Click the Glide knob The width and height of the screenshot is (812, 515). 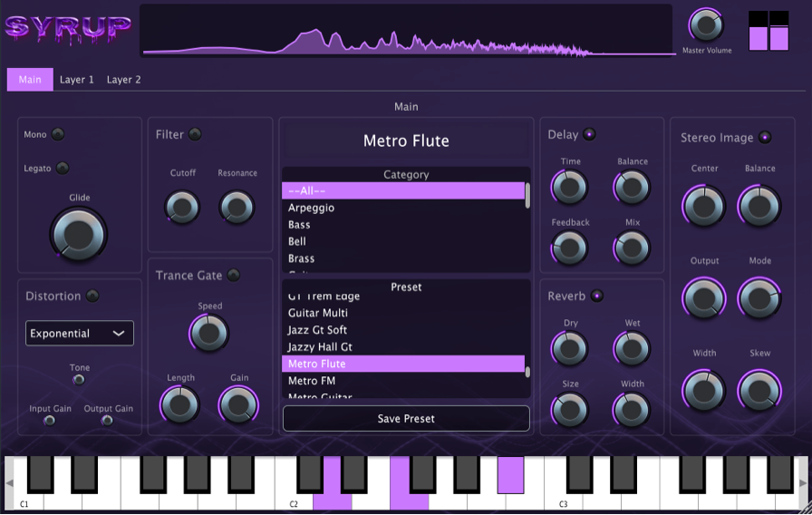79,235
